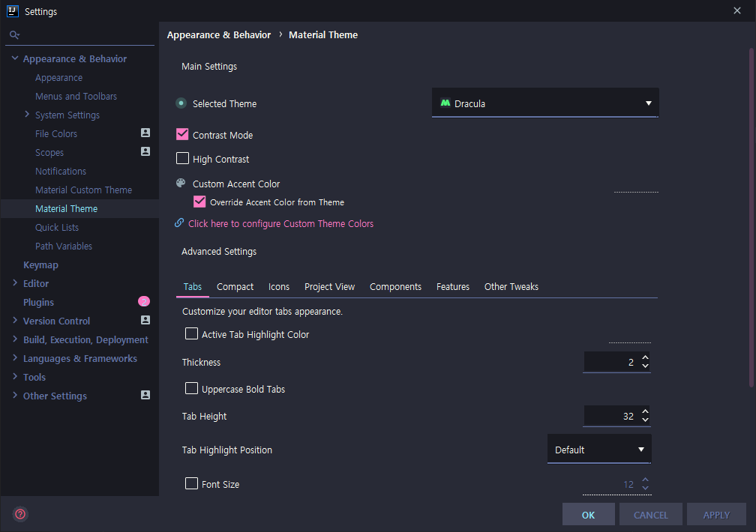This screenshot has height=532, width=756.
Task: Click the Other Settings project-level icon
Action: pyautogui.click(x=145, y=395)
